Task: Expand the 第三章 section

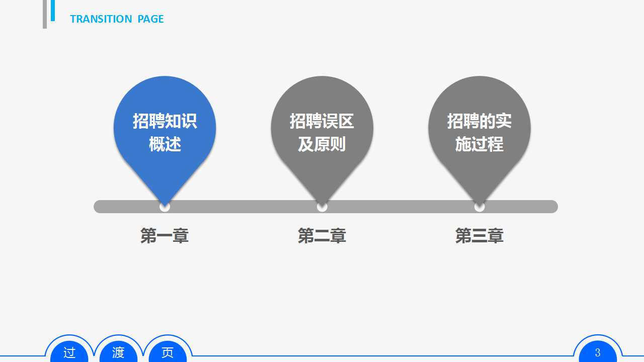Action: (x=479, y=236)
